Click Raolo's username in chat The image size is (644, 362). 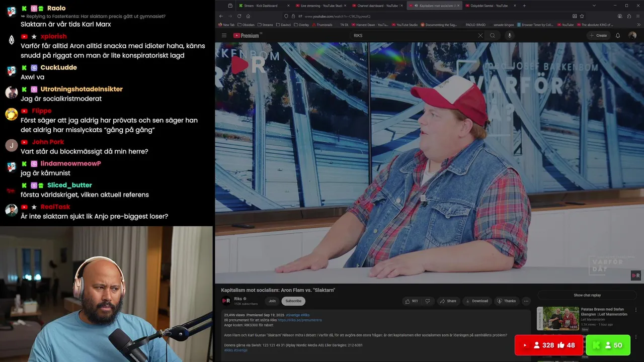56,8
